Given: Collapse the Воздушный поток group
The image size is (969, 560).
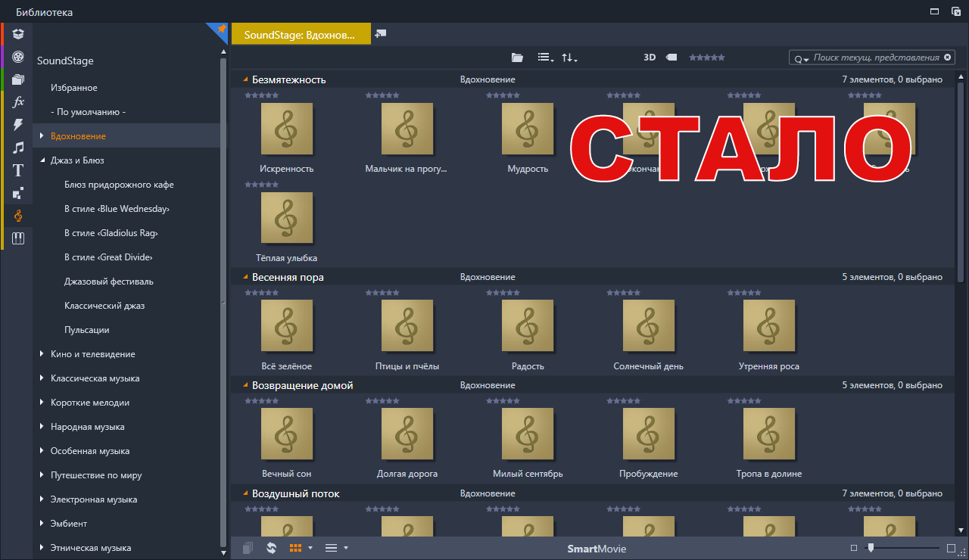Looking at the screenshot, I should click(x=245, y=493).
